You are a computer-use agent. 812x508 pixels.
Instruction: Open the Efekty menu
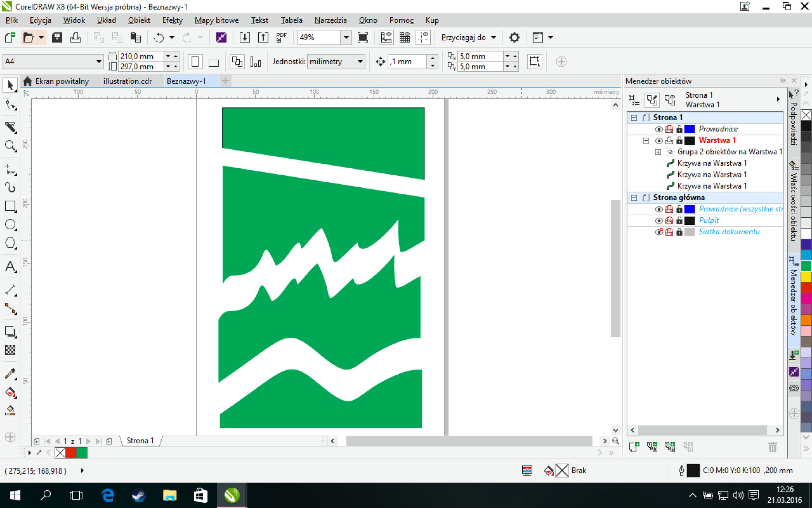click(172, 20)
